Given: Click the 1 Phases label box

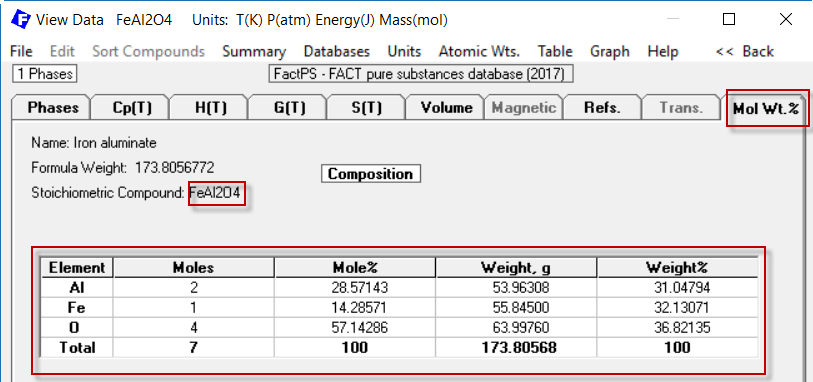Looking at the screenshot, I should (x=45, y=74).
